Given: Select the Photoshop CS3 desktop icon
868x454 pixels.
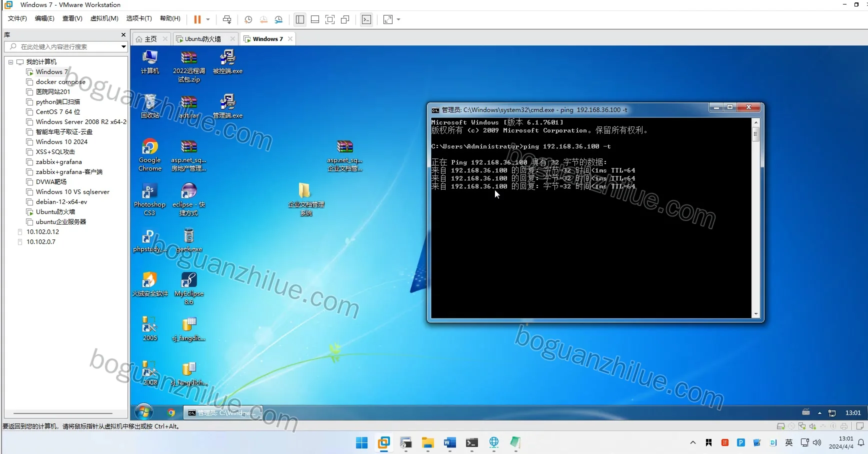Looking at the screenshot, I should click(x=149, y=199).
